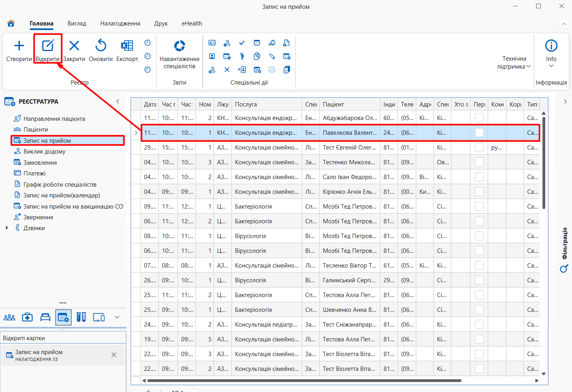Open the medical kit module icon at bottom
Screen dimensions: 572x392
tap(27, 317)
